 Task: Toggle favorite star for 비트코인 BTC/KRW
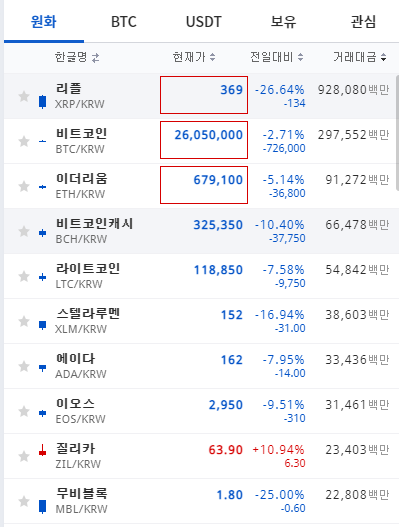24,141
